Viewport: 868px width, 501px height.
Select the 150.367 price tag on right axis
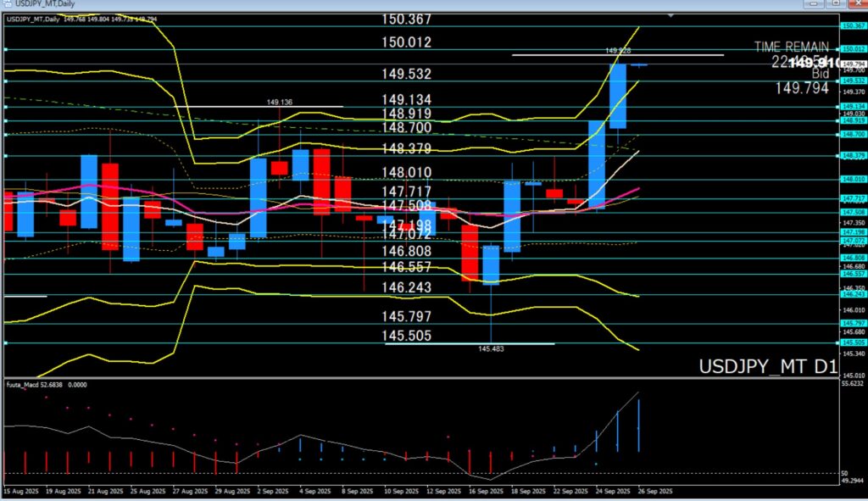click(x=852, y=26)
